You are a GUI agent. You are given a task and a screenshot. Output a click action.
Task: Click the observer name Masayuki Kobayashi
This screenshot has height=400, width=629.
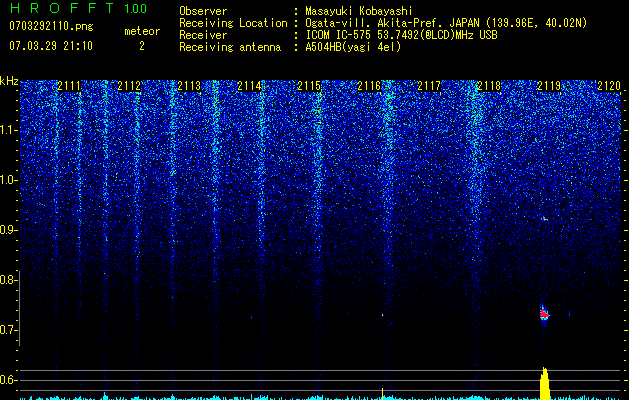tap(359, 11)
